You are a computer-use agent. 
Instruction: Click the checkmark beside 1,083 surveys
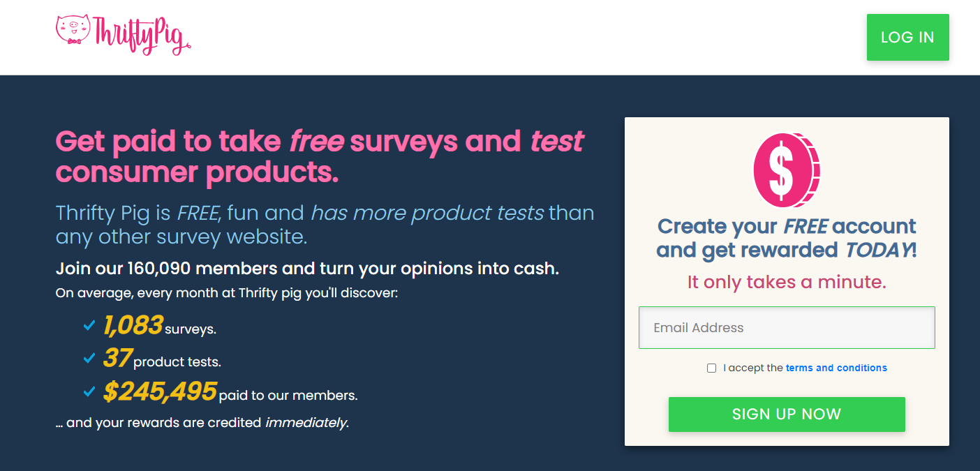pos(89,325)
